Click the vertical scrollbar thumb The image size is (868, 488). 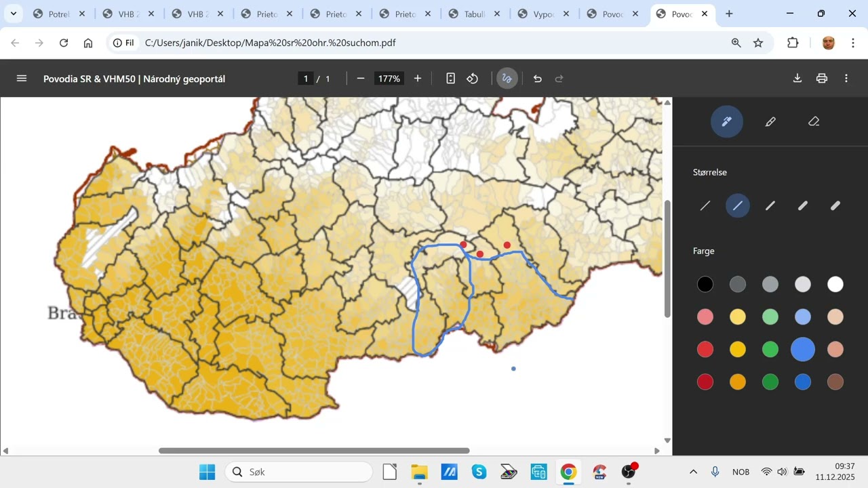pos(667,259)
